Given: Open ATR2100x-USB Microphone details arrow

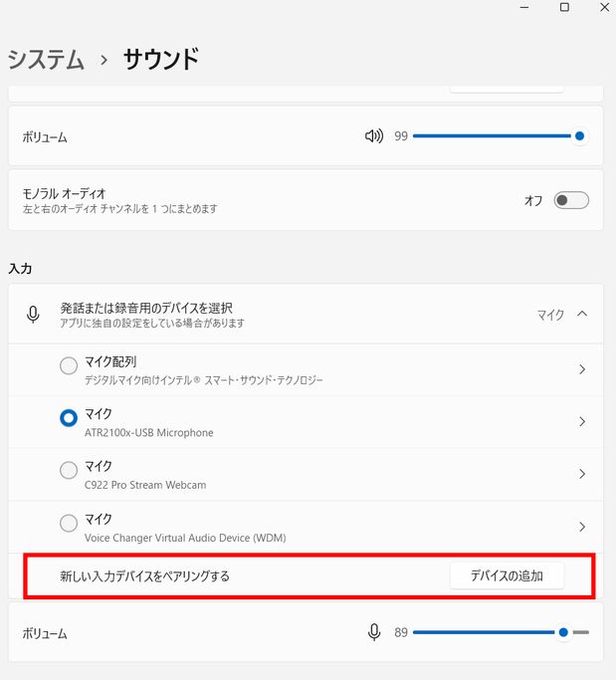Looking at the screenshot, I should [582, 421].
